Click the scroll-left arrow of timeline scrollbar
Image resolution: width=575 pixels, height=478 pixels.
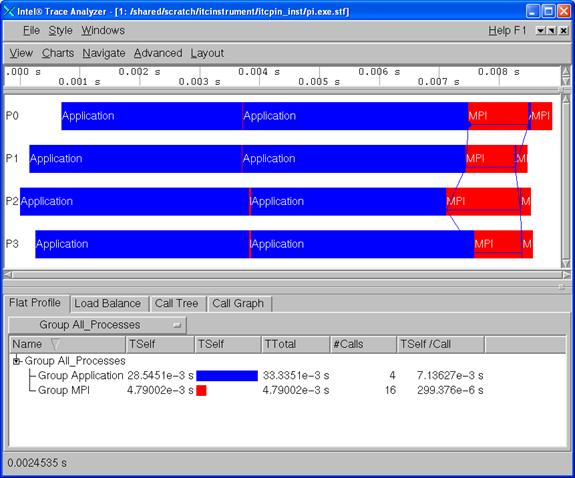[8, 274]
